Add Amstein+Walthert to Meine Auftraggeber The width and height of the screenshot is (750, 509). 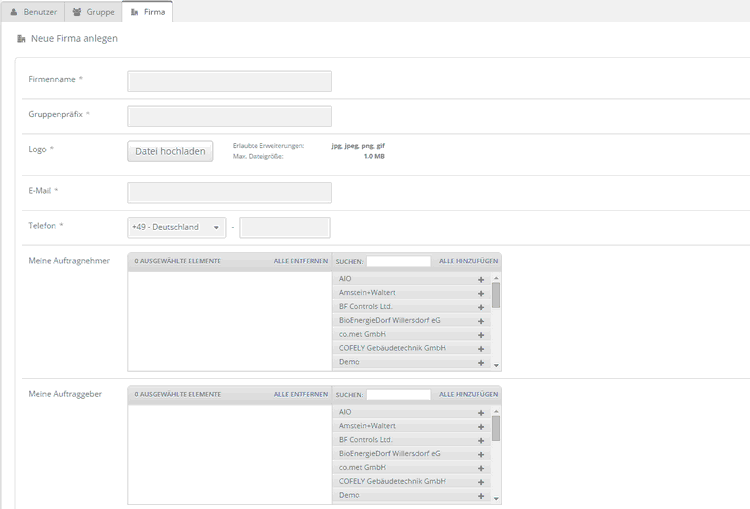pos(481,427)
